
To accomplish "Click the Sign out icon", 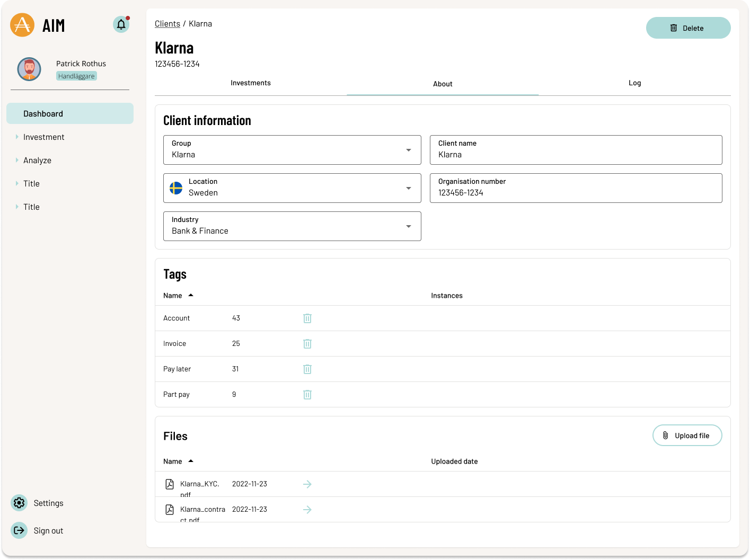I will pos(19,530).
